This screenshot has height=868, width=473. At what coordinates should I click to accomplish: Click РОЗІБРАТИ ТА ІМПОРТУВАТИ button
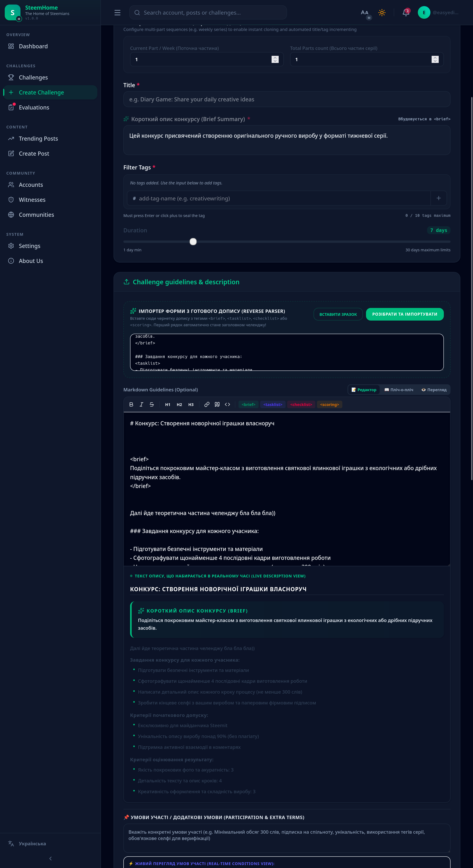[405, 314]
